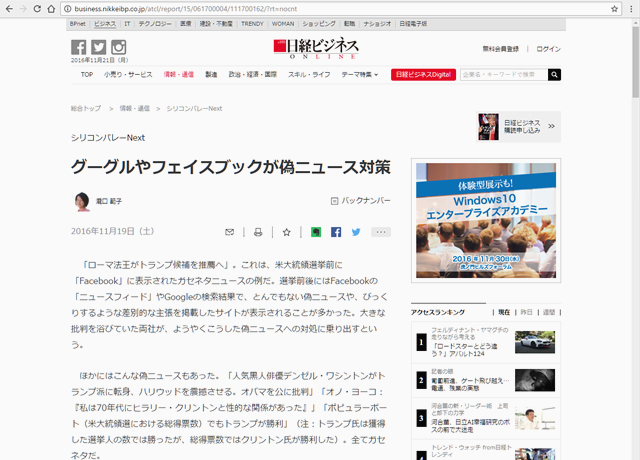Open the Nikkei Business Facebook page icon
The image size is (640, 460).
78,48
